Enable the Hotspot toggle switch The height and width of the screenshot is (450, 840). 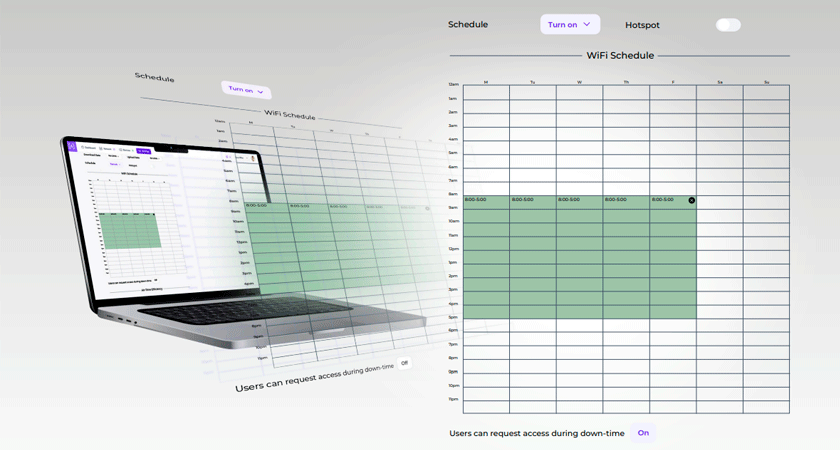pyautogui.click(x=728, y=24)
